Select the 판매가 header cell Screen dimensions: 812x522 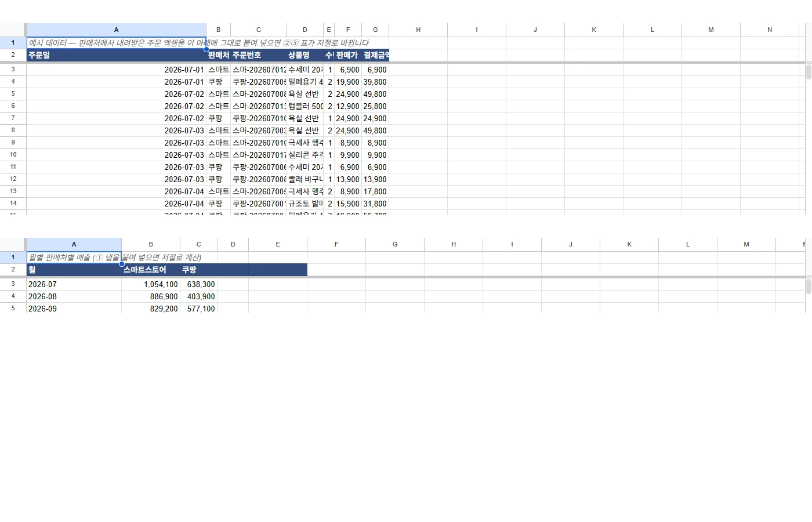[x=348, y=55]
